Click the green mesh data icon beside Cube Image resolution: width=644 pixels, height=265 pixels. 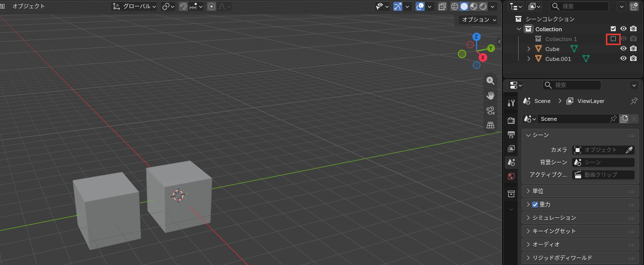point(574,49)
